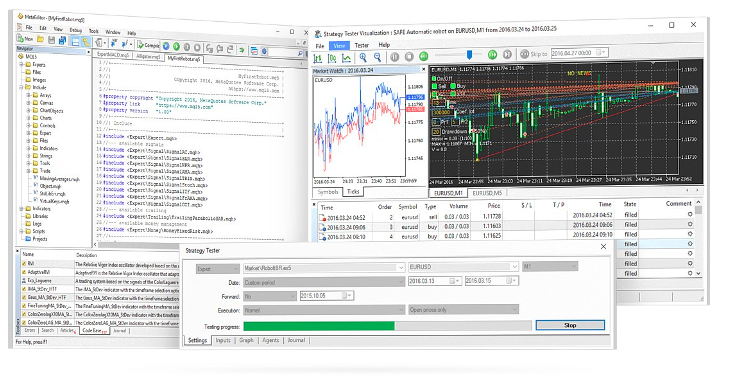This screenshot has height=376, width=741.
Task: Open the Graph tab in Strategy Tester
Action: pyautogui.click(x=246, y=340)
